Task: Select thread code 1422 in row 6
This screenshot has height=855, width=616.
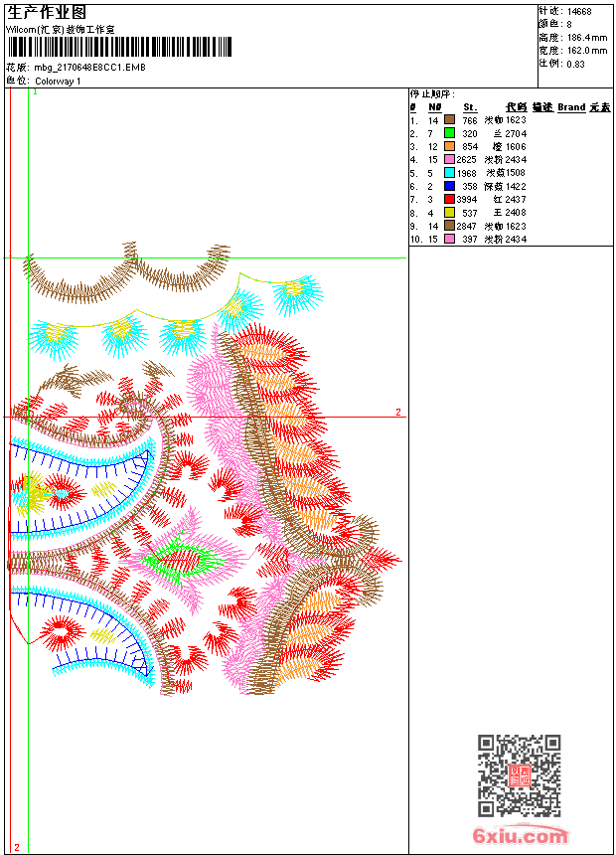Action: pos(516,187)
